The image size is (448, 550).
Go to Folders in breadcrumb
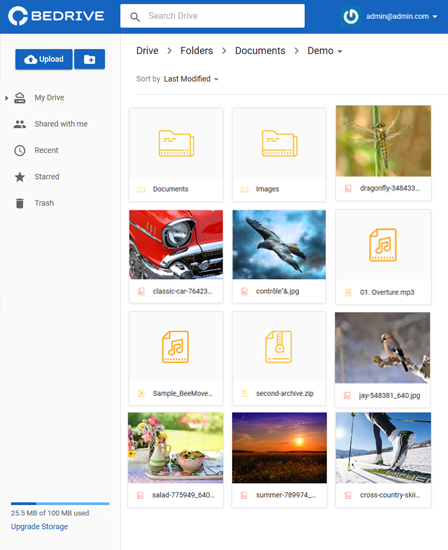pos(196,51)
